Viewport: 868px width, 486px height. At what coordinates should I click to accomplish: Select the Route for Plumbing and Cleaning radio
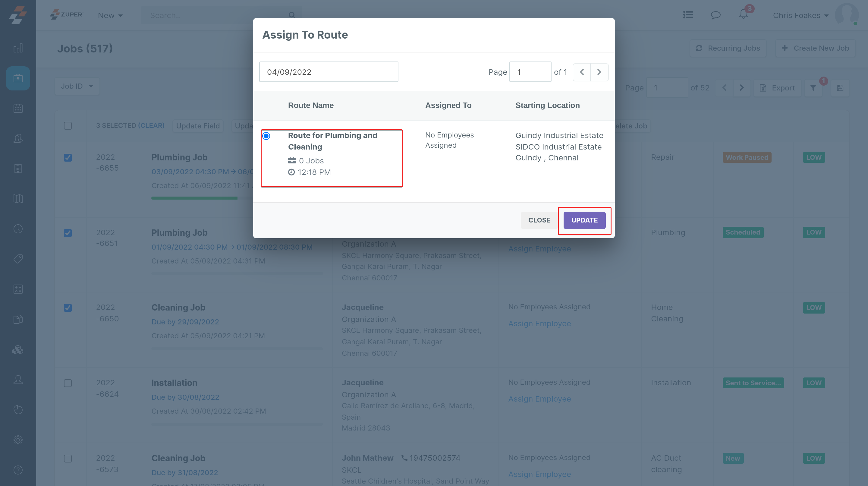266,136
